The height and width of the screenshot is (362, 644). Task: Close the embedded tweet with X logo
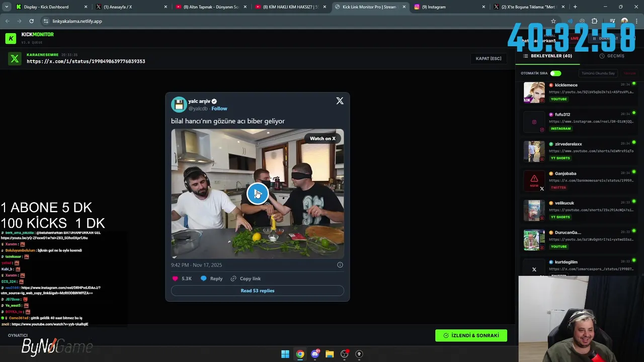(x=340, y=101)
